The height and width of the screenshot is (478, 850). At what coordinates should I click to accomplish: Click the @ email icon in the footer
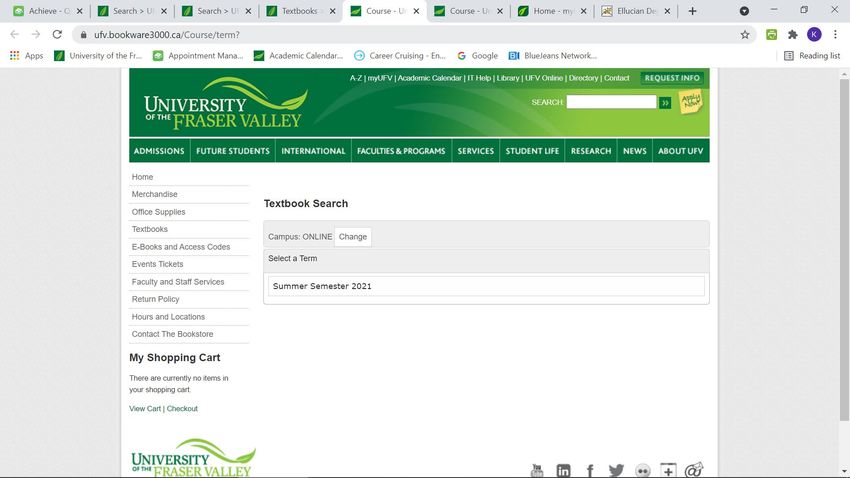point(694,470)
